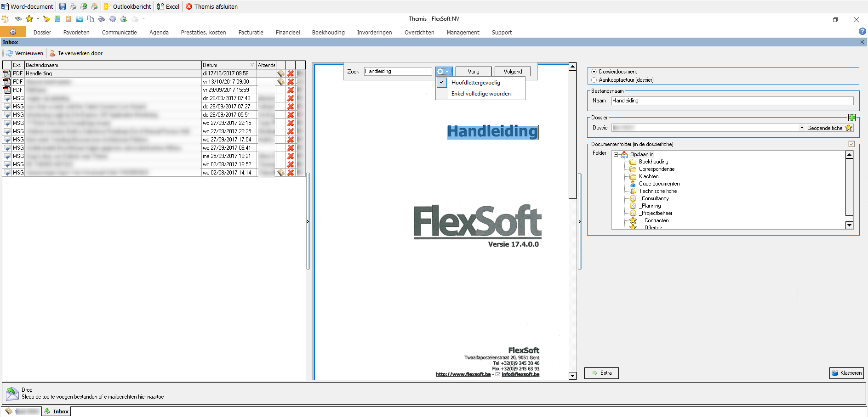868x417 pixels.
Task: Select the Correspondentie folder
Action: tap(657, 169)
